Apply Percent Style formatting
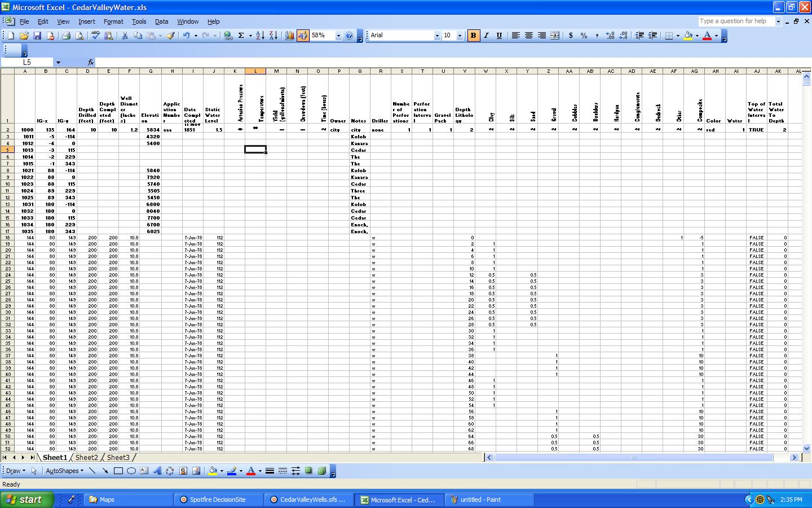 pyautogui.click(x=584, y=36)
